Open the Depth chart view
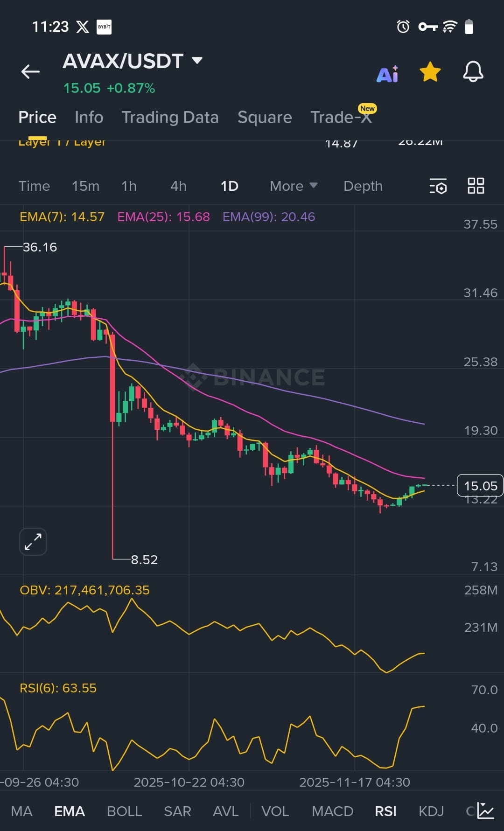Viewport: 504px width, 831px height. (363, 186)
